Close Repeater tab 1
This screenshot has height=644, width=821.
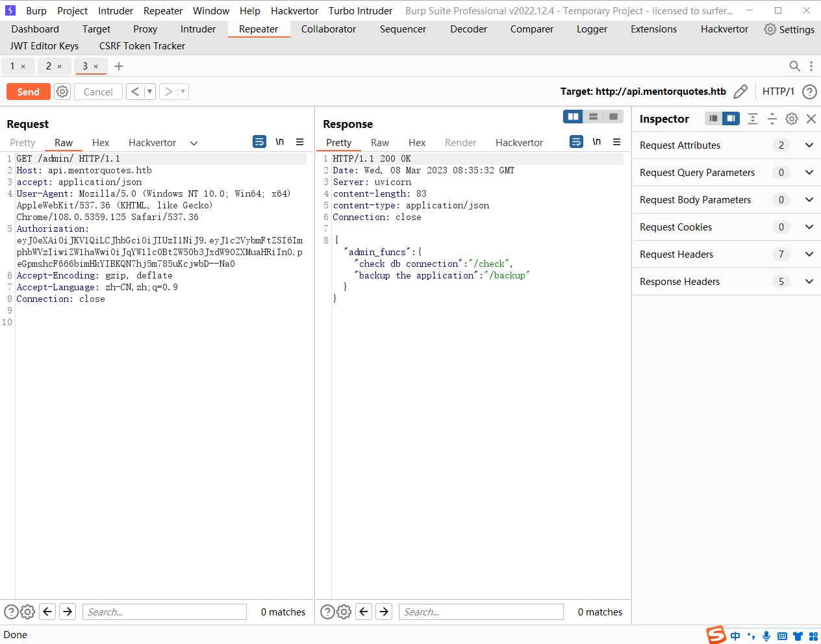[x=23, y=66]
